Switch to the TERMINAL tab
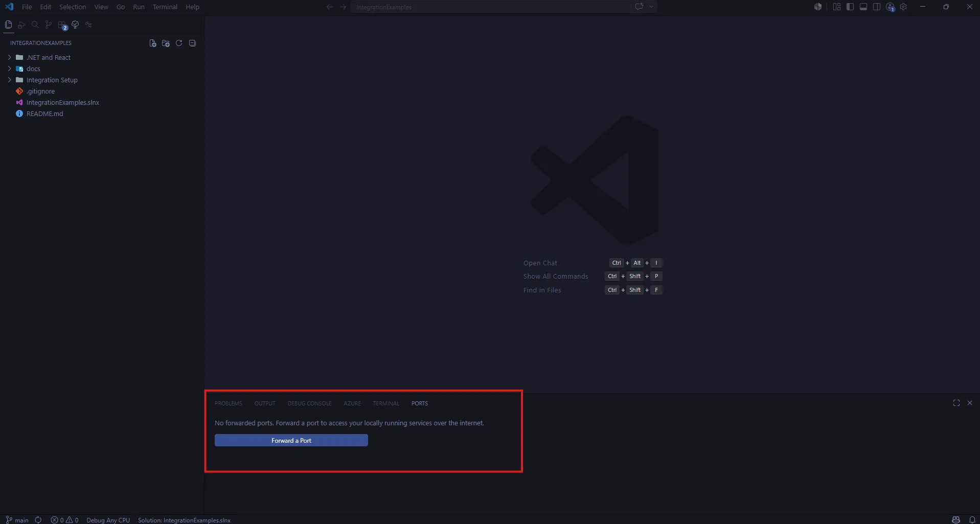 coord(386,403)
